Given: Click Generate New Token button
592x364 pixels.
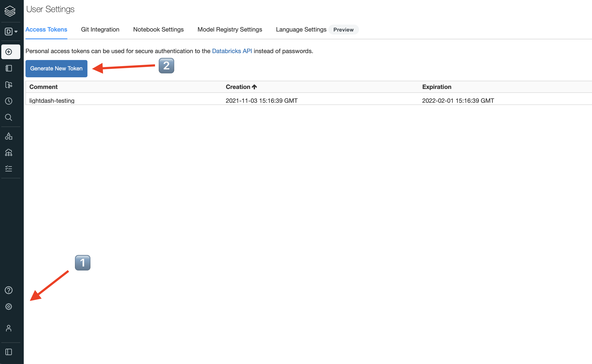Looking at the screenshot, I should (x=56, y=69).
